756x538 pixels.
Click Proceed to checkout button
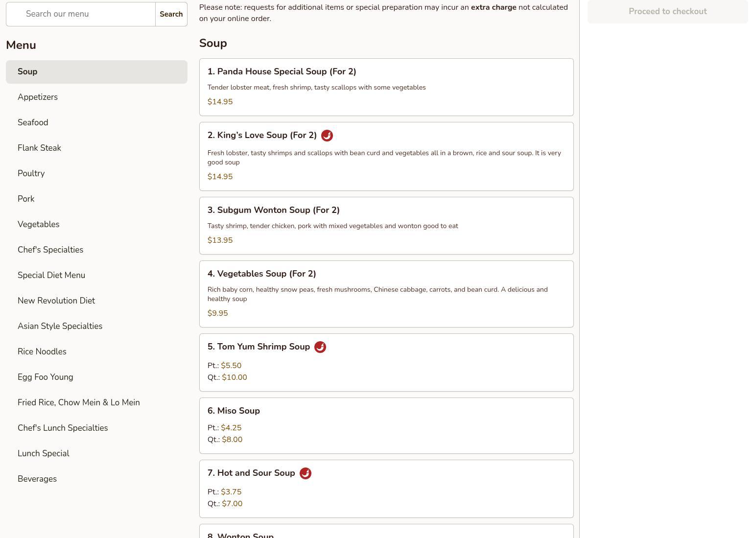(x=667, y=12)
